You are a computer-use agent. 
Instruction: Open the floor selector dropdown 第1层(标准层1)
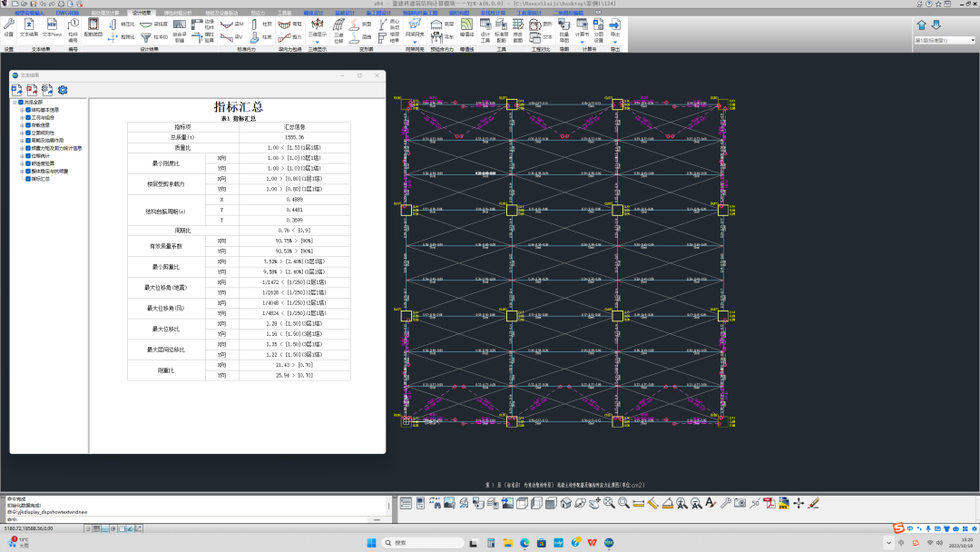pos(945,40)
